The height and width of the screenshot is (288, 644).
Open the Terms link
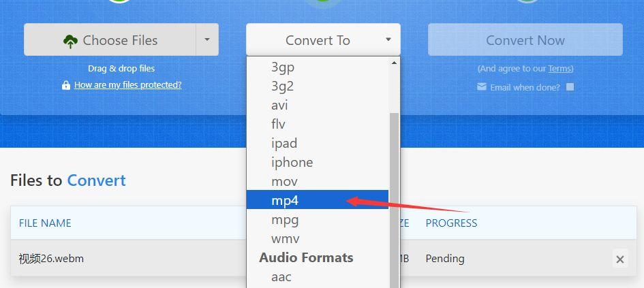point(559,69)
